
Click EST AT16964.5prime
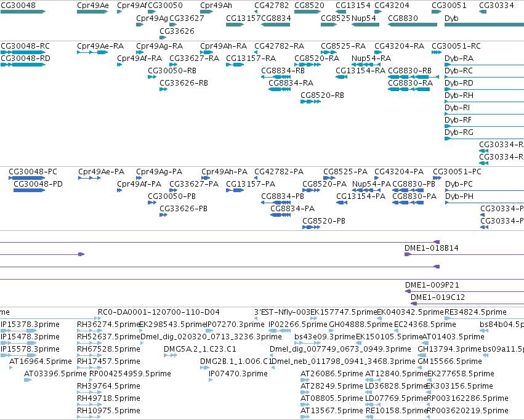pyautogui.click(x=41, y=361)
